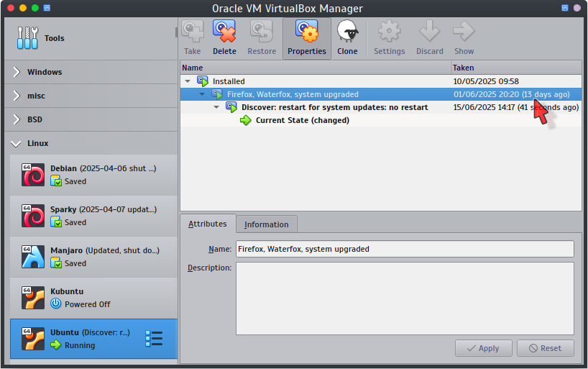Viewport: 588px width, 369px height.
Task: Click the Discover restart snapshot icon
Action: click(x=231, y=107)
